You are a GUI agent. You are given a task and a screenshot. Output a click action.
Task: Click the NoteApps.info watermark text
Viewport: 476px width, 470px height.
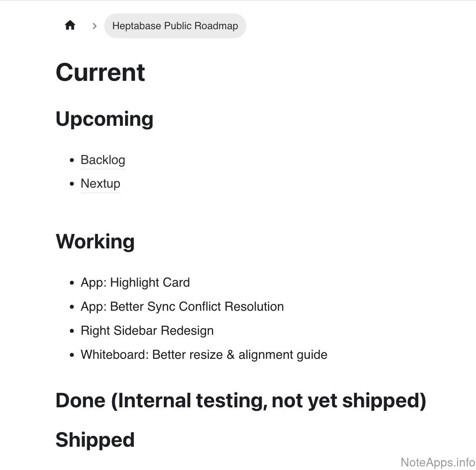pyautogui.click(x=437, y=462)
